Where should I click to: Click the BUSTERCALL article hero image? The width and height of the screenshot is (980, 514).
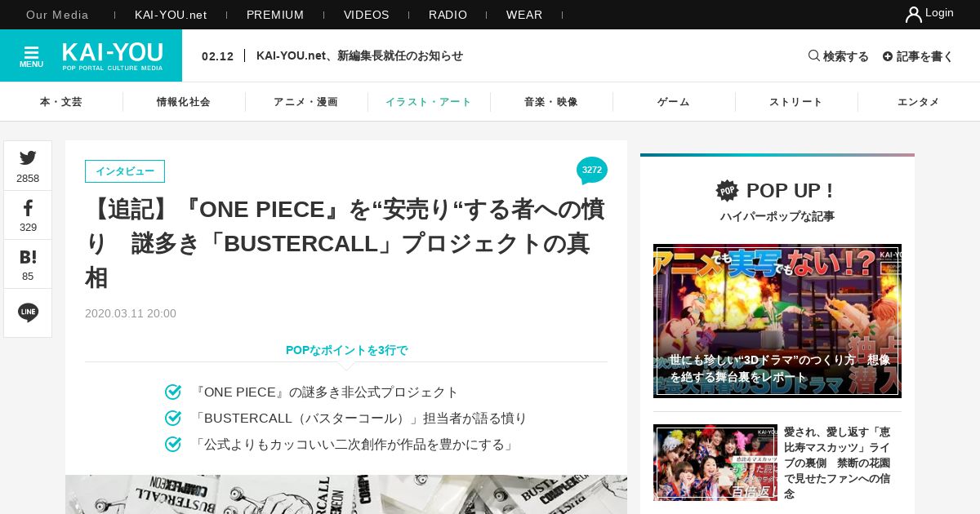[x=346, y=494]
